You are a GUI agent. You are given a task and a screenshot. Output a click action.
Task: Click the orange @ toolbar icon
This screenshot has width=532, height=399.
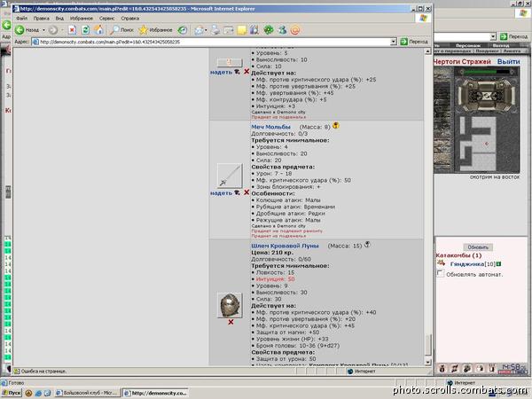[x=295, y=30]
